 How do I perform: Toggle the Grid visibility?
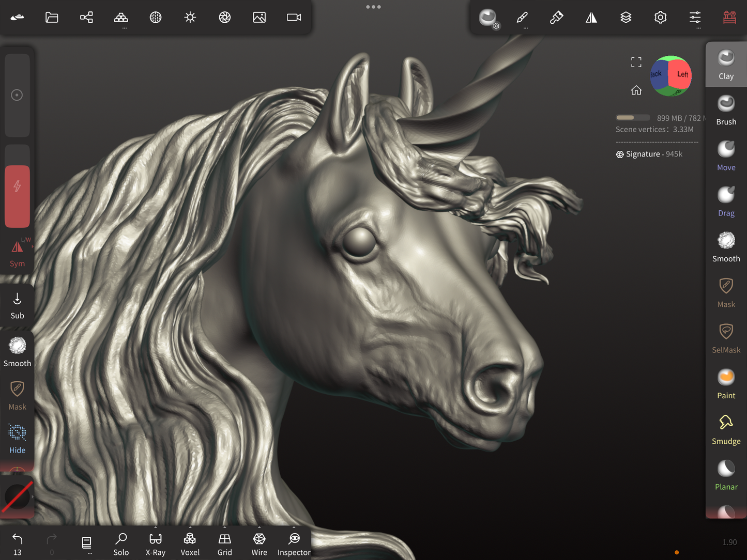224,544
